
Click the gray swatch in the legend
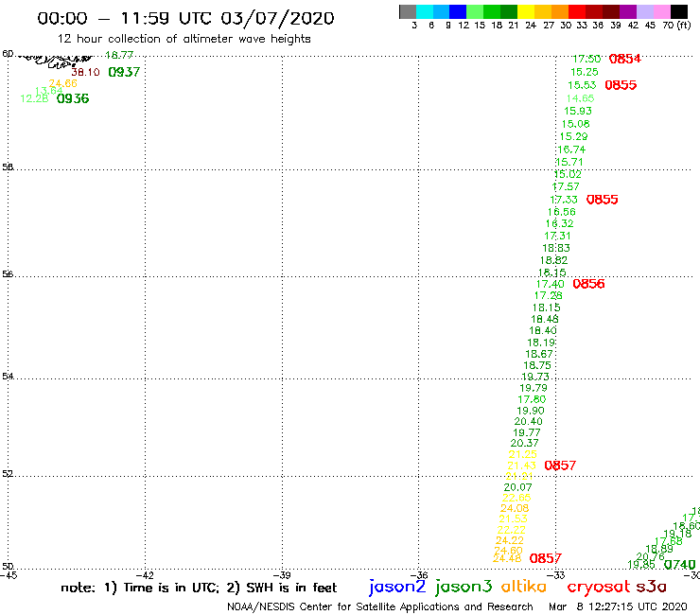(408, 11)
